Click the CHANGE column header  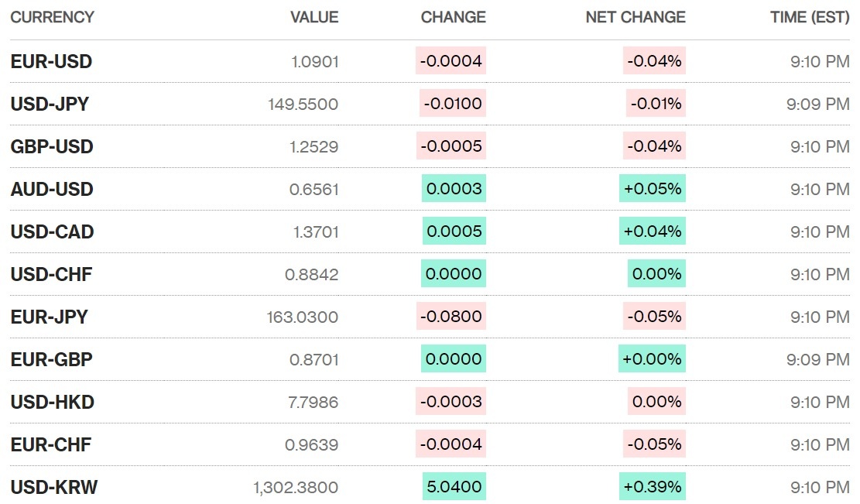click(x=453, y=17)
